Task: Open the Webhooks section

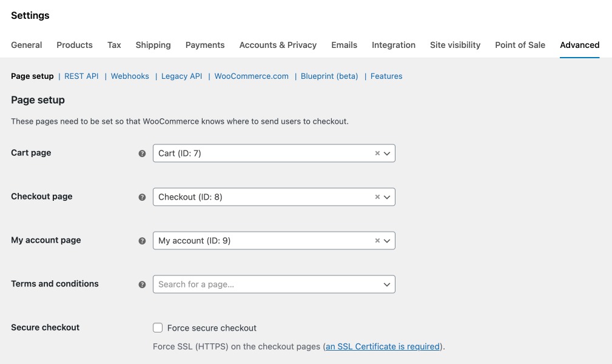Action: pos(130,76)
